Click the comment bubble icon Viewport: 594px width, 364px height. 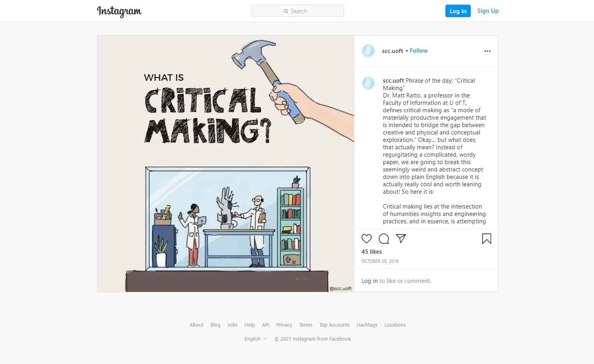384,239
